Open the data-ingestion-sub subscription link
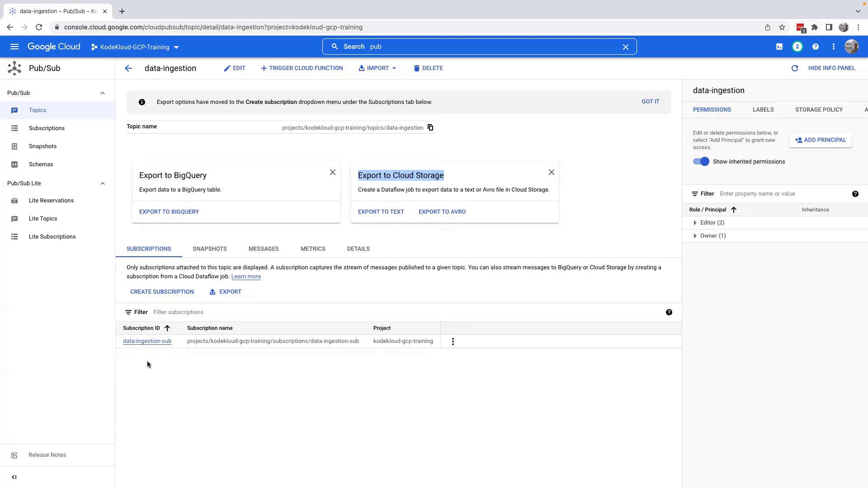868x488 pixels. click(x=147, y=341)
